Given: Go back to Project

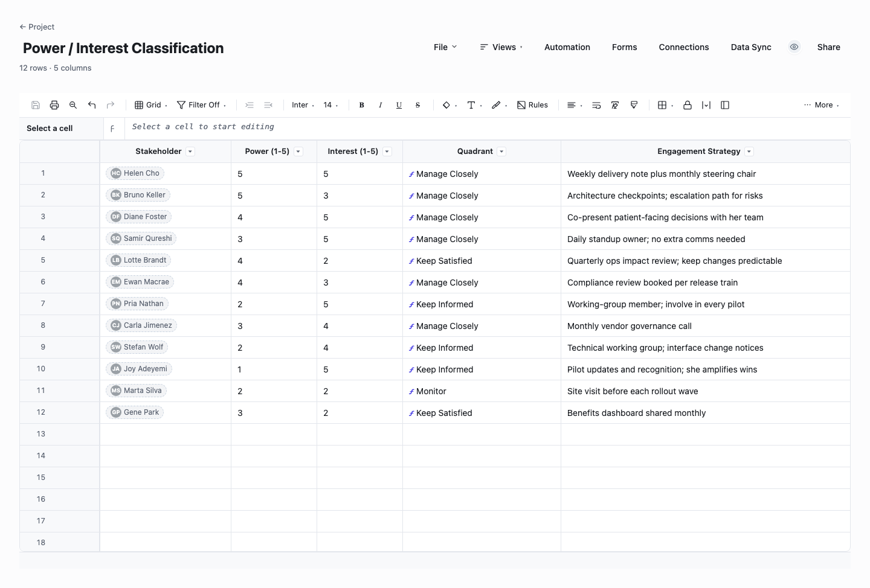Looking at the screenshot, I should 37,27.
